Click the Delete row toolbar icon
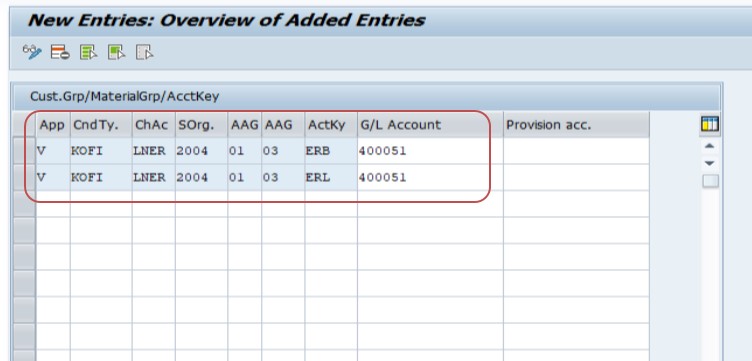The height and width of the screenshot is (361, 752). click(x=60, y=52)
